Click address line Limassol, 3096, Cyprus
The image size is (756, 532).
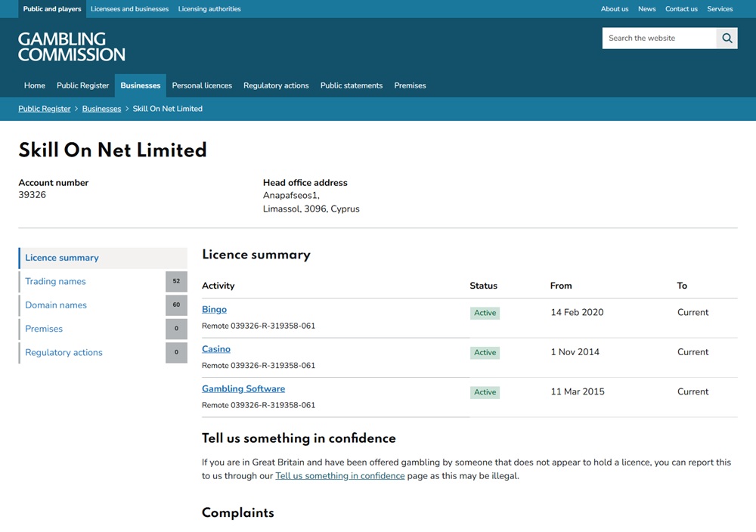pos(311,209)
